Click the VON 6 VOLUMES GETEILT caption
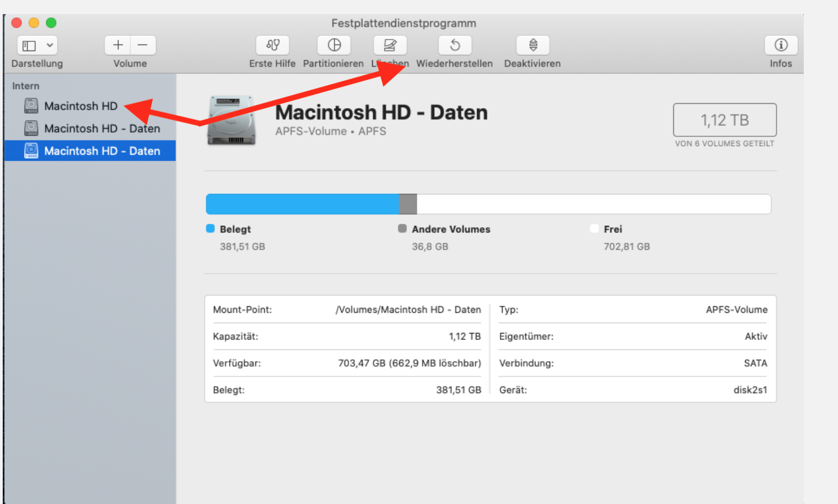The height and width of the screenshot is (504, 838). tap(724, 143)
